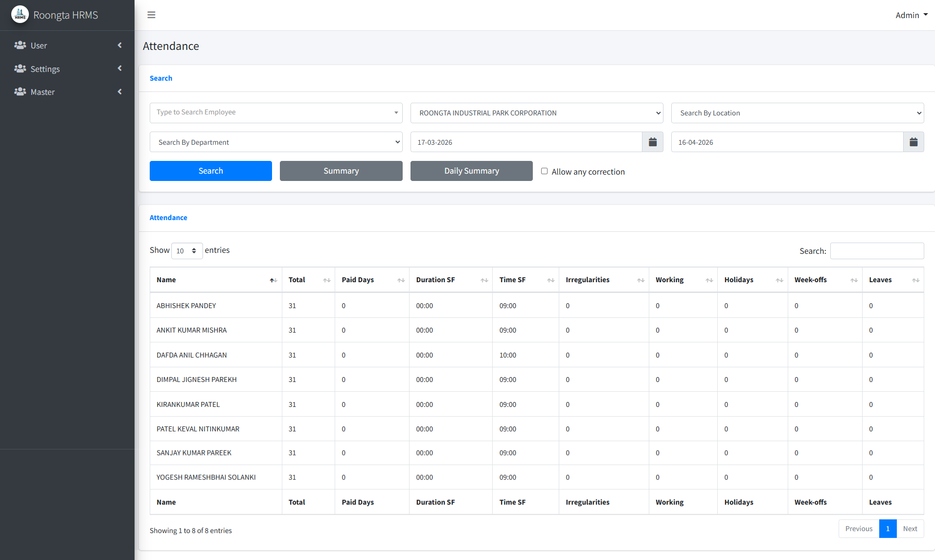Screen dimensions: 935x560
Task: Go to Next page of results
Action: [910, 529]
